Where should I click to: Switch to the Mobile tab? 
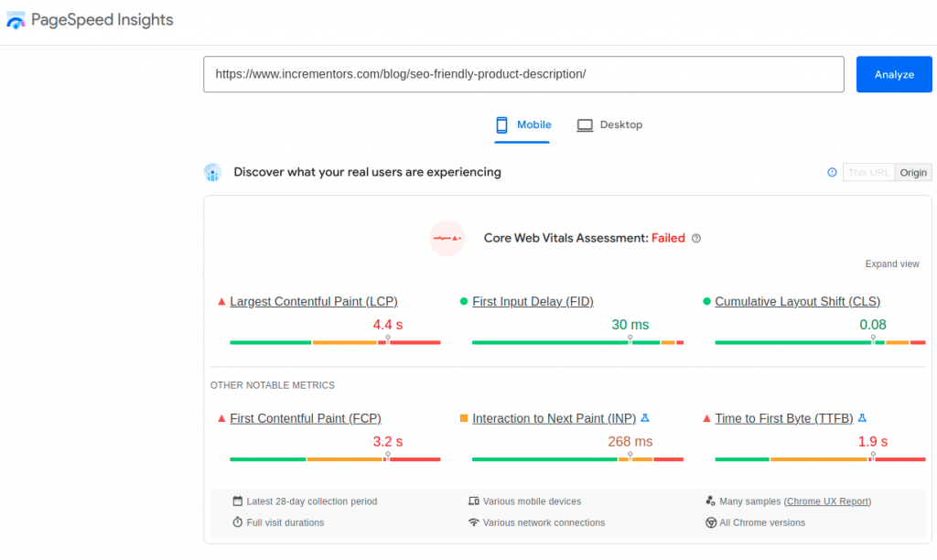pos(522,125)
